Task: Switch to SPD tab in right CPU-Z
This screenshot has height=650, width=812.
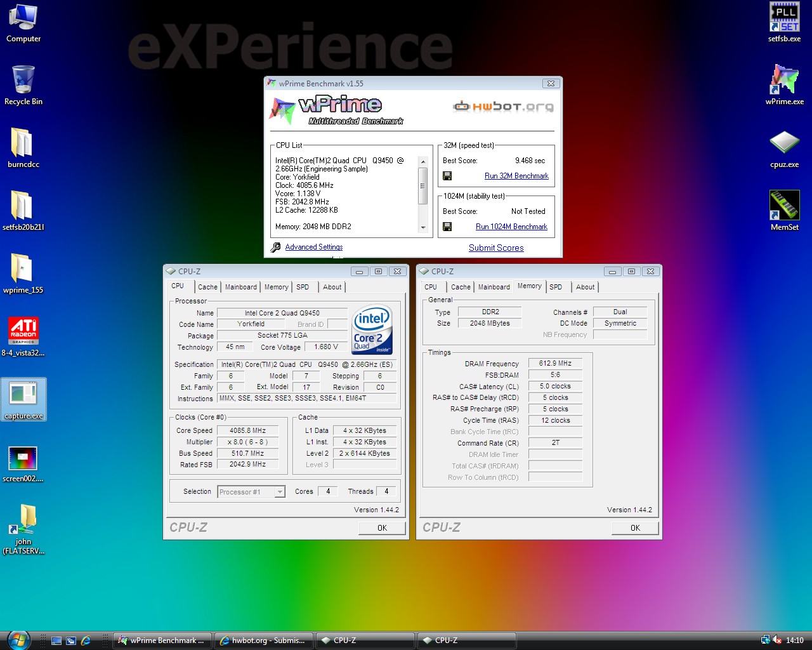Action: pos(556,287)
